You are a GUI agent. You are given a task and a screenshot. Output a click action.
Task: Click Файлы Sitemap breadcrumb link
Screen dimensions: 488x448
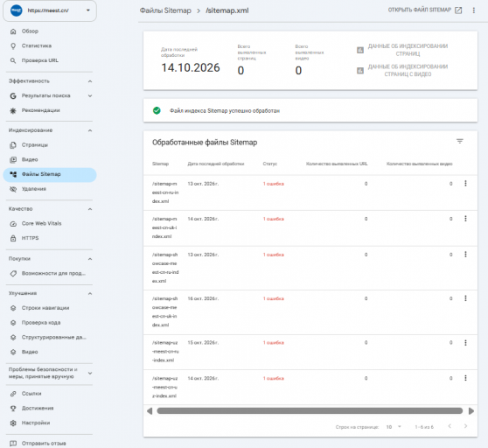pos(165,10)
